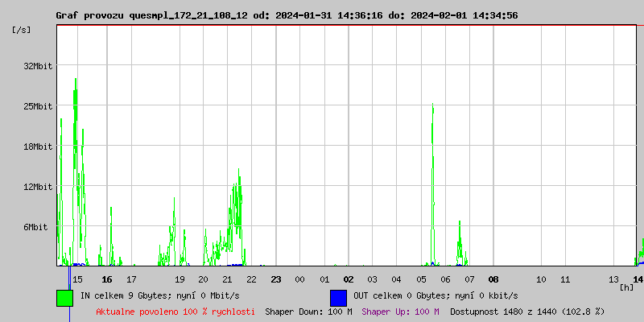Image resolution: width=644 pixels, height=322 pixels.
Task: Click the bold 23 hour mark
Action: tap(276, 279)
